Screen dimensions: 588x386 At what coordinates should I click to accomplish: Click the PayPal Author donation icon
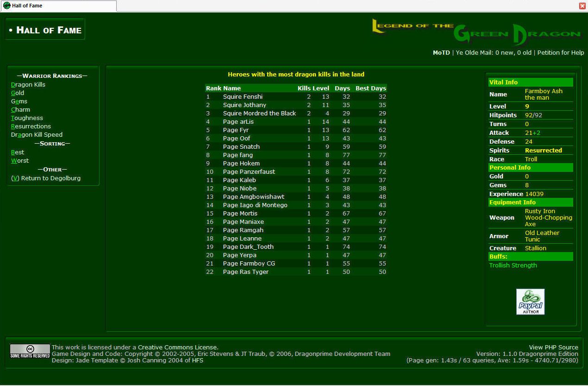(530, 302)
